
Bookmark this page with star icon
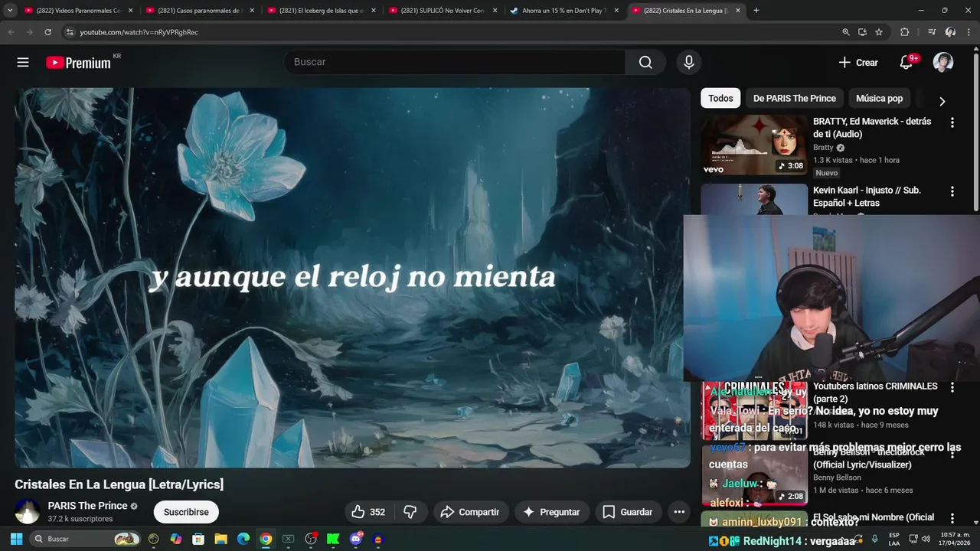(879, 32)
